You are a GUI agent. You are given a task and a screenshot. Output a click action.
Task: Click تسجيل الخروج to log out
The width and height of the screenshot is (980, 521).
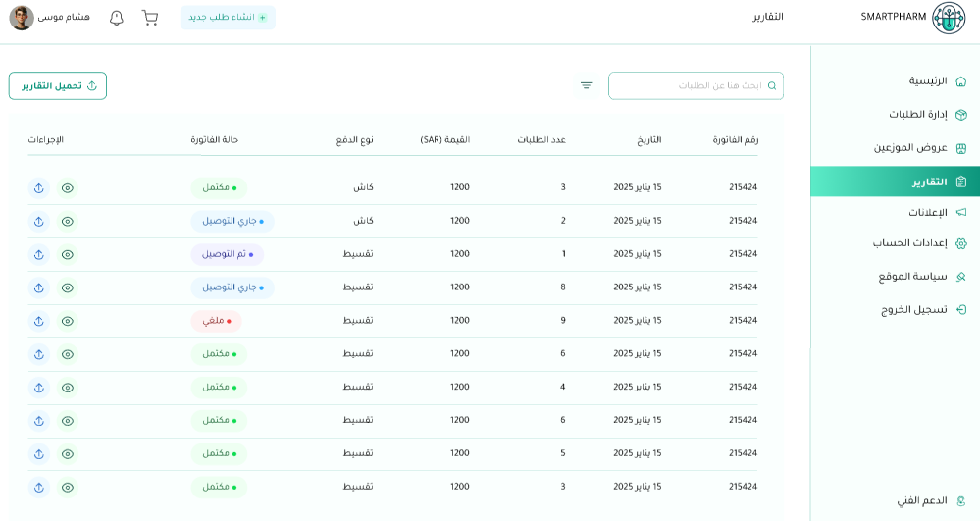coord(913,310)
